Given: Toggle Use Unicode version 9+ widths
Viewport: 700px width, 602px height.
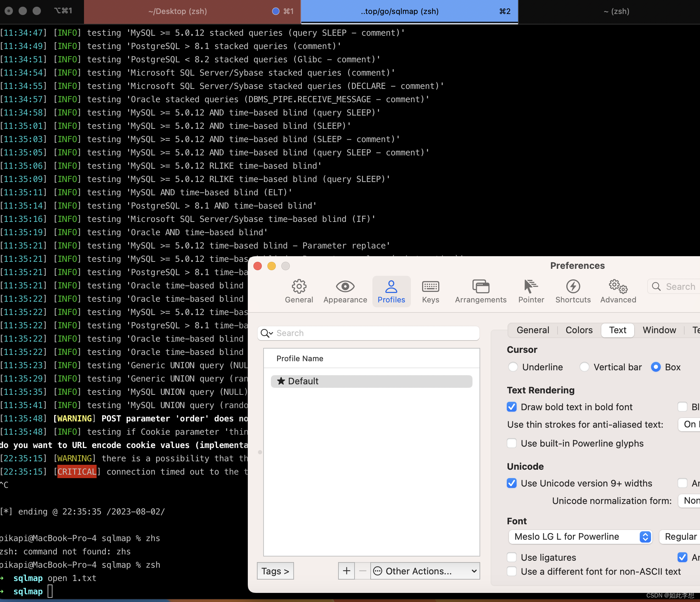Looking at the screenshot, I should [512, 483].
